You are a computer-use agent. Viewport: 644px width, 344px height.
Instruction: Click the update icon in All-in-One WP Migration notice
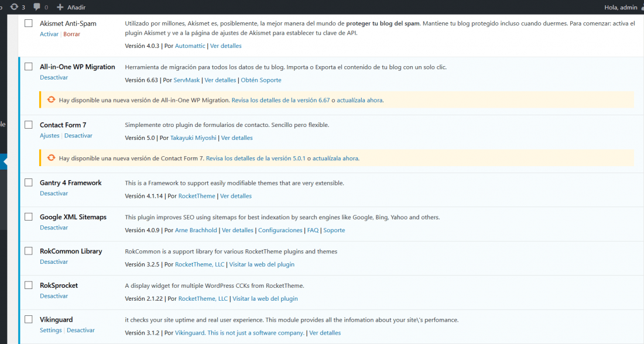click(51, 100)
